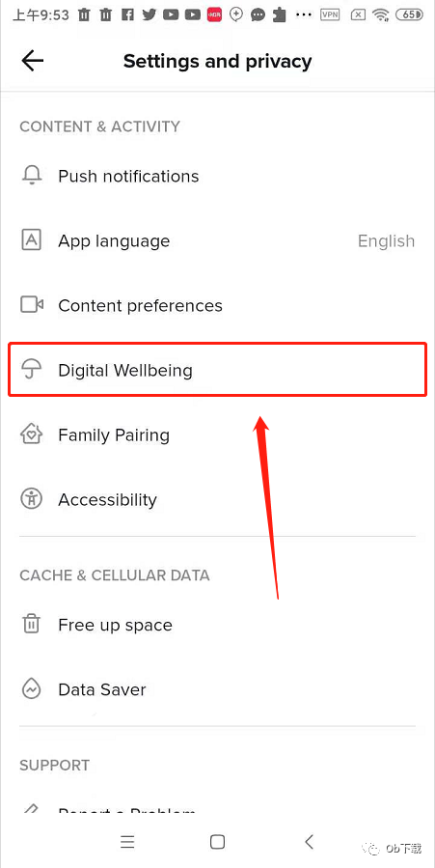The width and height of the screenshot is (435, 868).
Task: Tap the umbrella Digital Wellbeing icon
Action: point(32,370)
